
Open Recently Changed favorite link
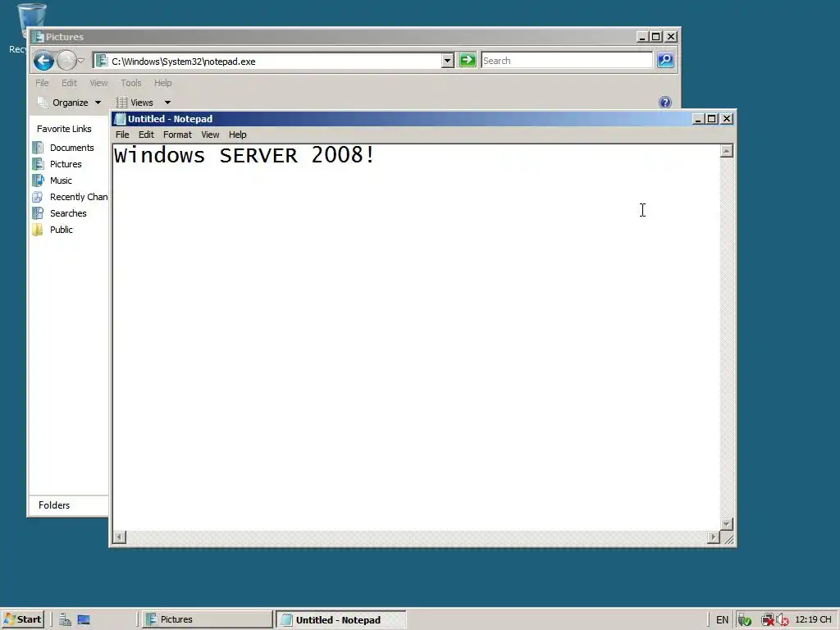[x=79, y=197]
